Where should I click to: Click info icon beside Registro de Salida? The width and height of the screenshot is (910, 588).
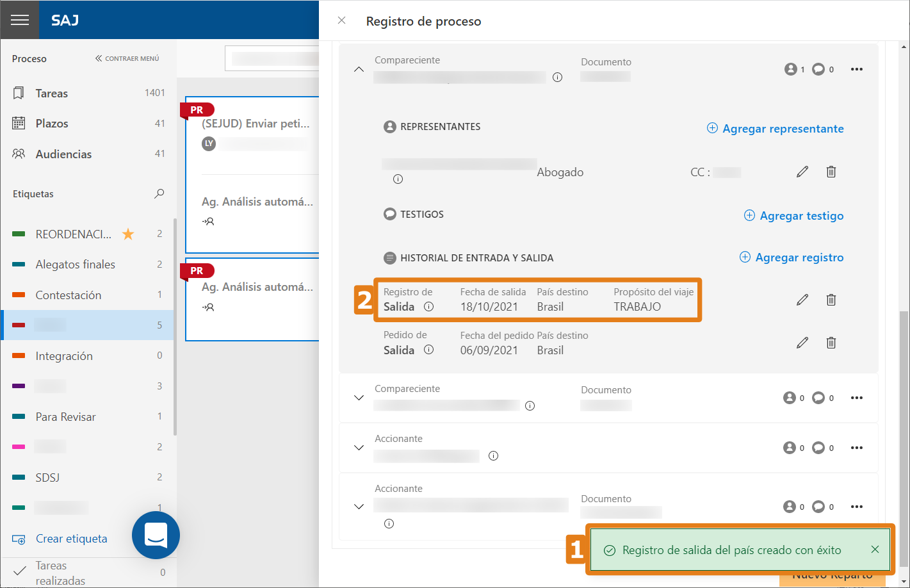coord(429,307)
